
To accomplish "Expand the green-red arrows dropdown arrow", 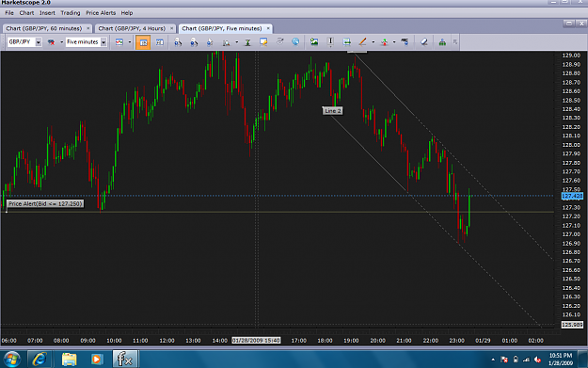I will coord(394,42).
